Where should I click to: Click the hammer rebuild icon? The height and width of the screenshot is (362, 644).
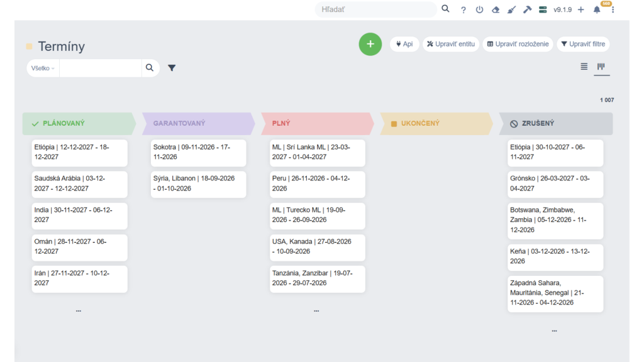[x=527, y=10]
